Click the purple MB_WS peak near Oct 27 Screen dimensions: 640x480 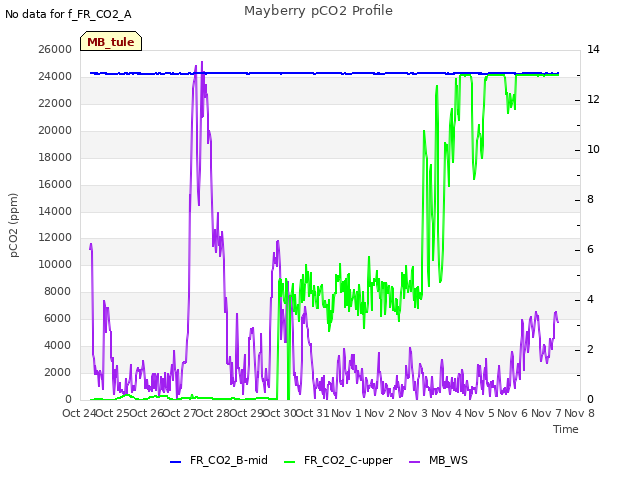[202, 63]
